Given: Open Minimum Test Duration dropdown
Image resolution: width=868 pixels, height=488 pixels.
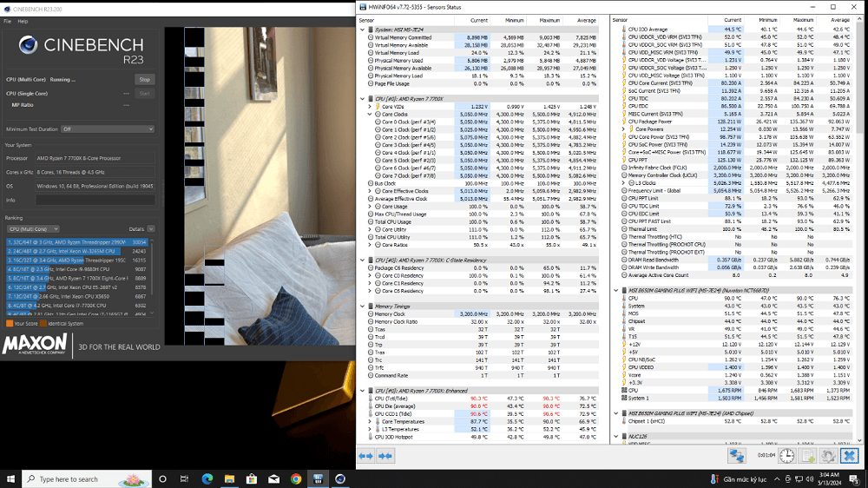Looking at the screenshot, I should pyautogui.click(x=108, y=129).
